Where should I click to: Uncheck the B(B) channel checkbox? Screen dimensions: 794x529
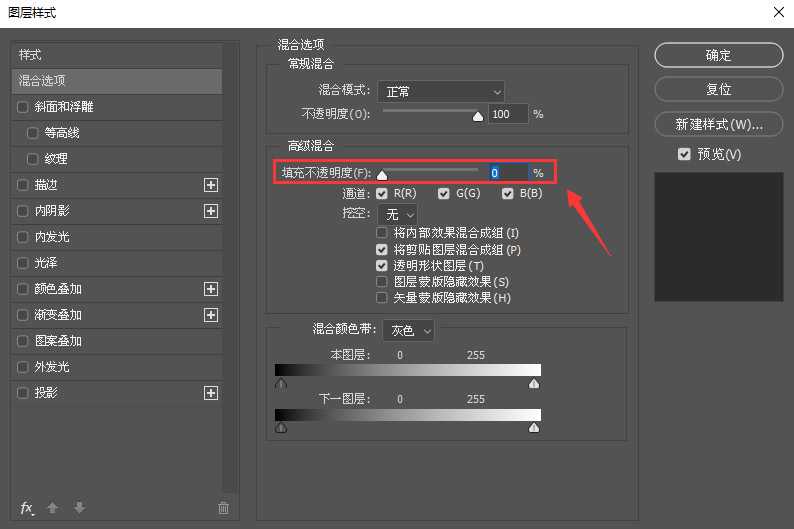click(x=507, y=193)
